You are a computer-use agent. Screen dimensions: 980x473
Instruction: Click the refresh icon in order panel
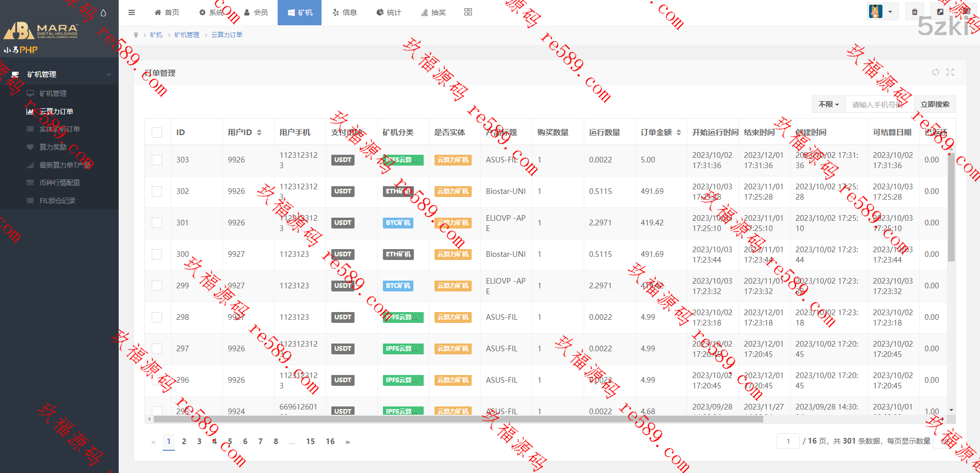point(935,73)
